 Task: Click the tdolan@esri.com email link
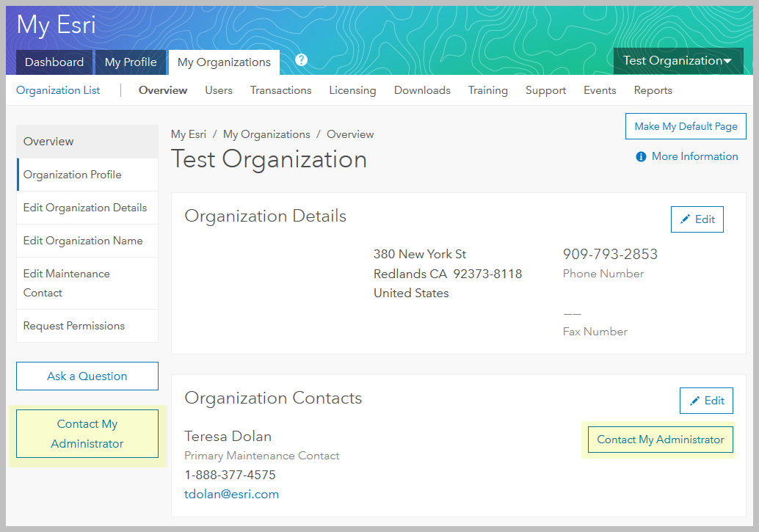tap(231, 495)
